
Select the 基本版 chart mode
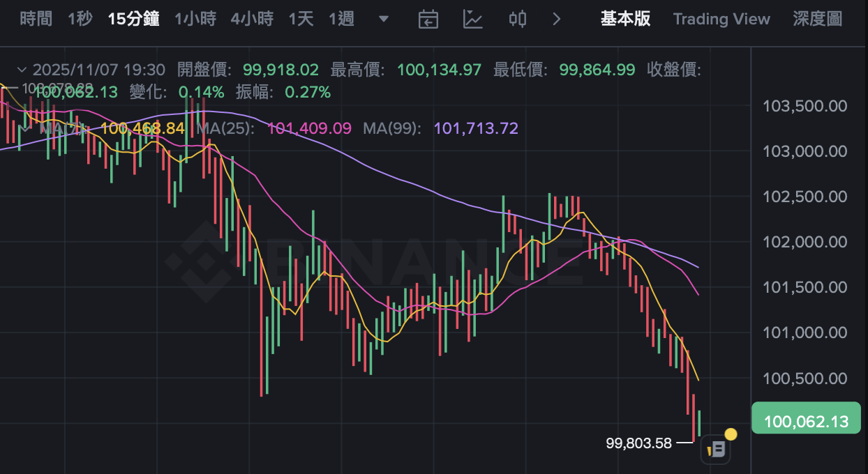(624, 19)
